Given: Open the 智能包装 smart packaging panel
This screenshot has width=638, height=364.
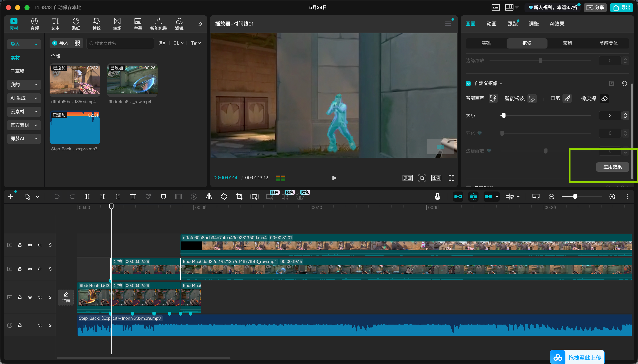Looking at the screenshot, I should pyautogui.click(x=159, y=24).
